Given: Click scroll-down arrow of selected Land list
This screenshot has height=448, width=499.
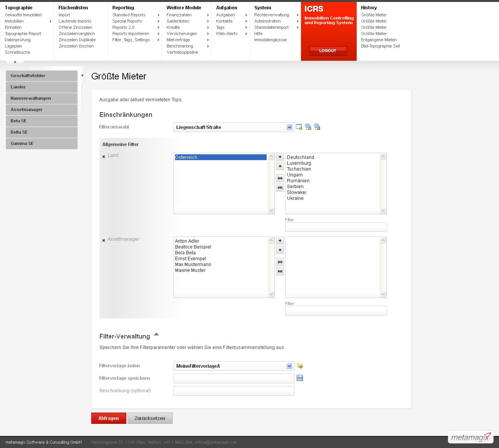Looking at the screenshot, I should [271, 211].
